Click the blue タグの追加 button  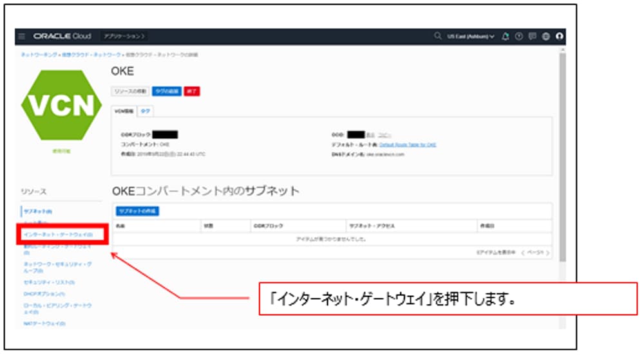click(x=167, y=91)
